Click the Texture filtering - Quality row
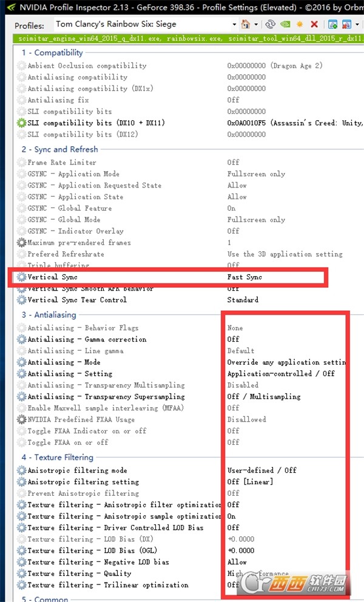 pyautogui.click(x=188, y=573)
